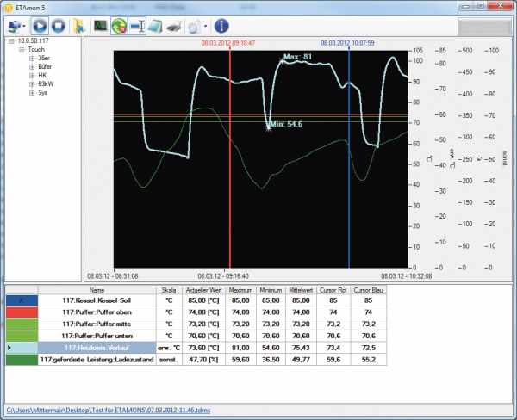The height and width of the screenshot is (420, 517).
Task: Click the notebook page icon in toolbar
Action: coord(157,26)
